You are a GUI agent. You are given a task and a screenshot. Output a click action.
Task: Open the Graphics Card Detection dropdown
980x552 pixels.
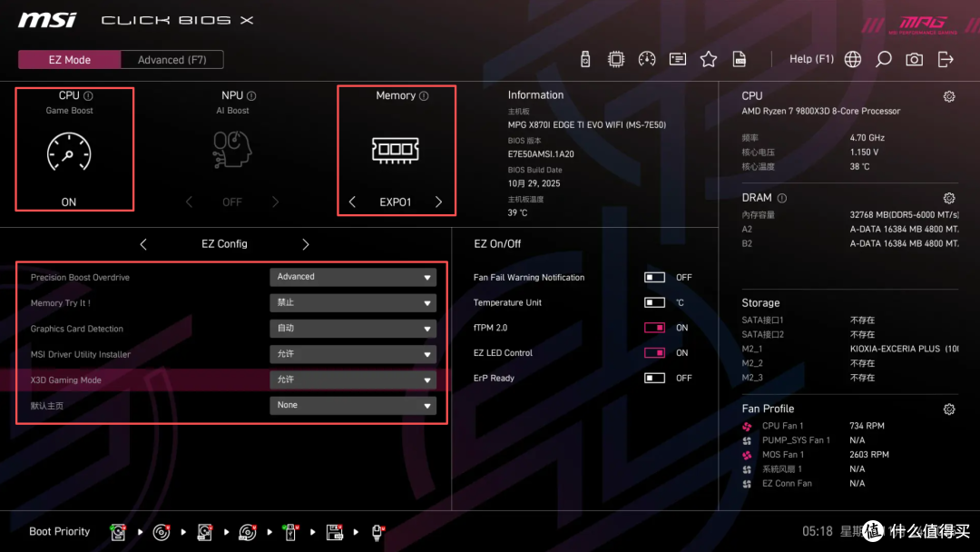click(x=353, y=328)
